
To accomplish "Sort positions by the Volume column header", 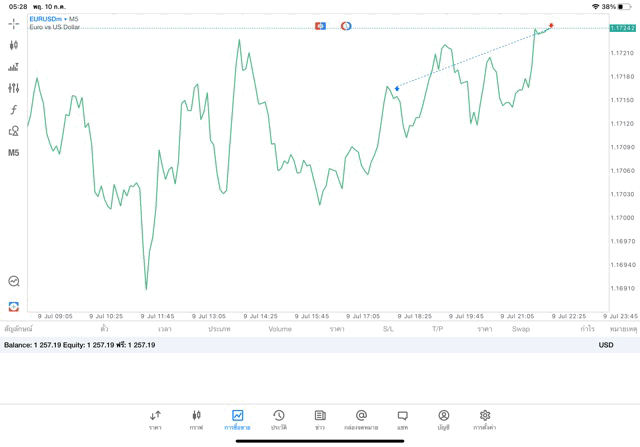I will click(280, 329).
